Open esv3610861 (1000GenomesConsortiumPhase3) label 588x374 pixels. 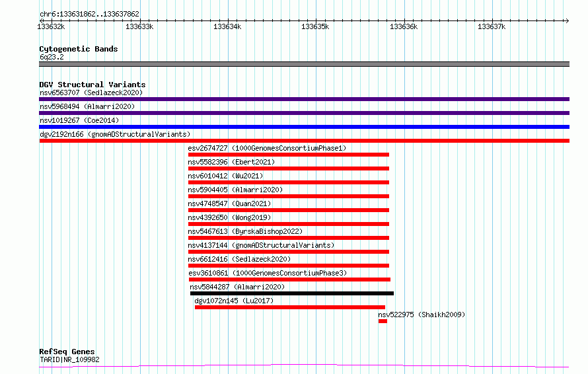pos(268,273)
